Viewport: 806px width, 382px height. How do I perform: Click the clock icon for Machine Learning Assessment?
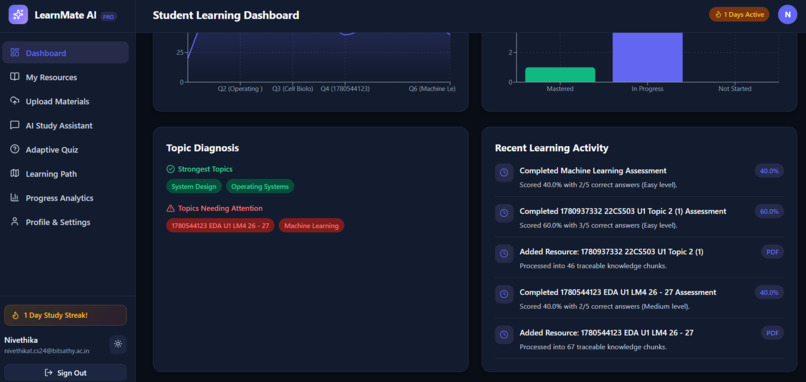(x=504, y=173)
